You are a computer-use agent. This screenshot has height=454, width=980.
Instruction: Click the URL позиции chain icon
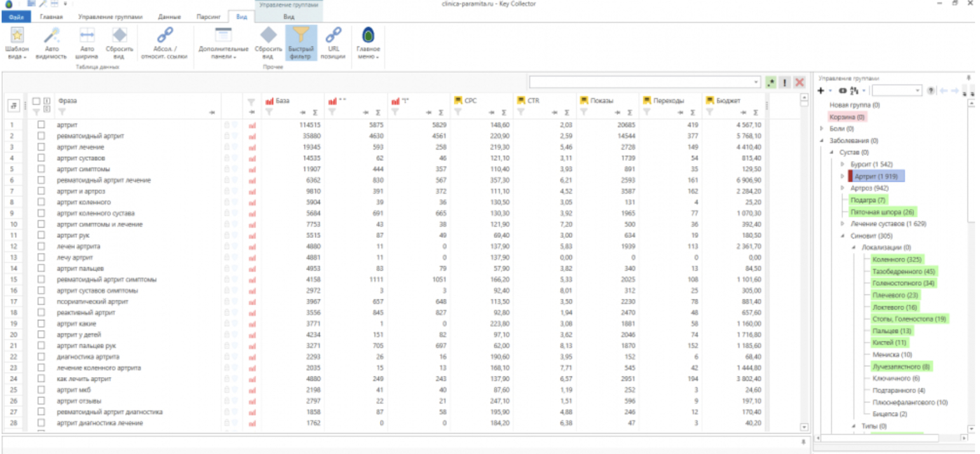[x=333, y=37]
